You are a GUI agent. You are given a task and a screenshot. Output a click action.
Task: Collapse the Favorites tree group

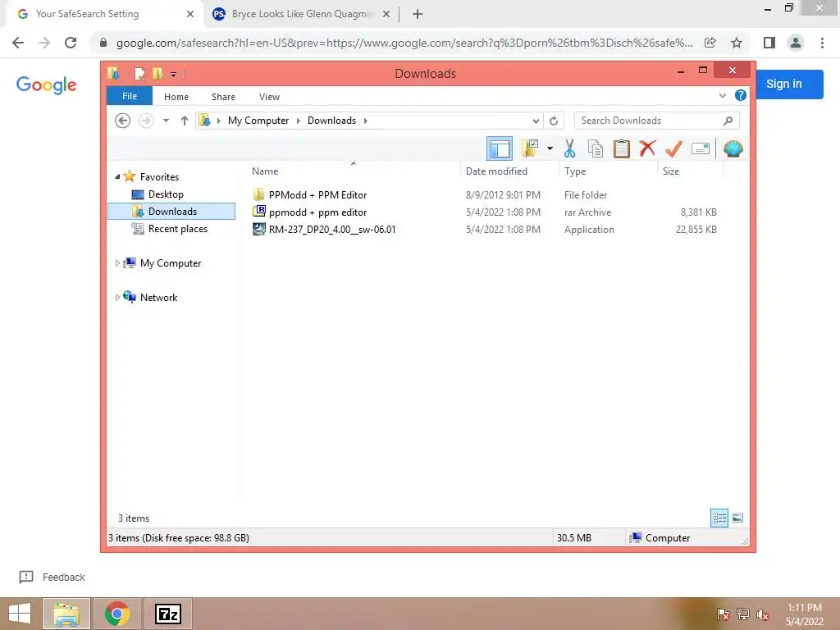117,177
